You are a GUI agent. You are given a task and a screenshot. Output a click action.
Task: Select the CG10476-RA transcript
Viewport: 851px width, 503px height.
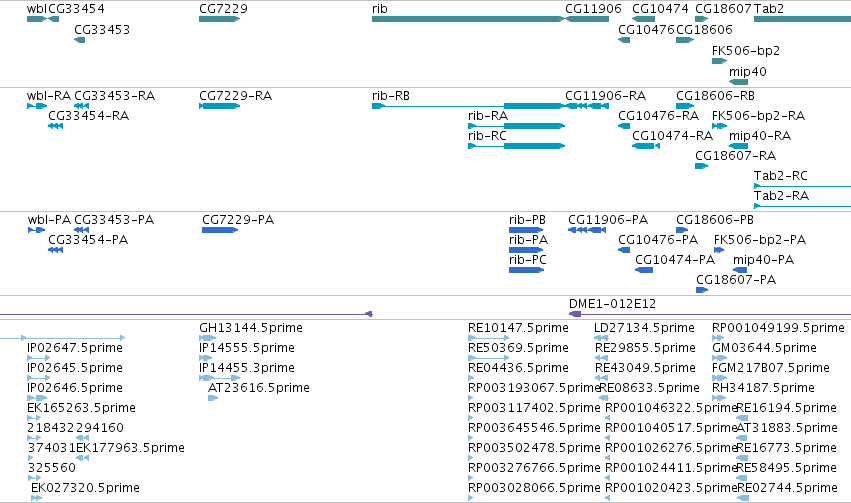pos(624,126)
